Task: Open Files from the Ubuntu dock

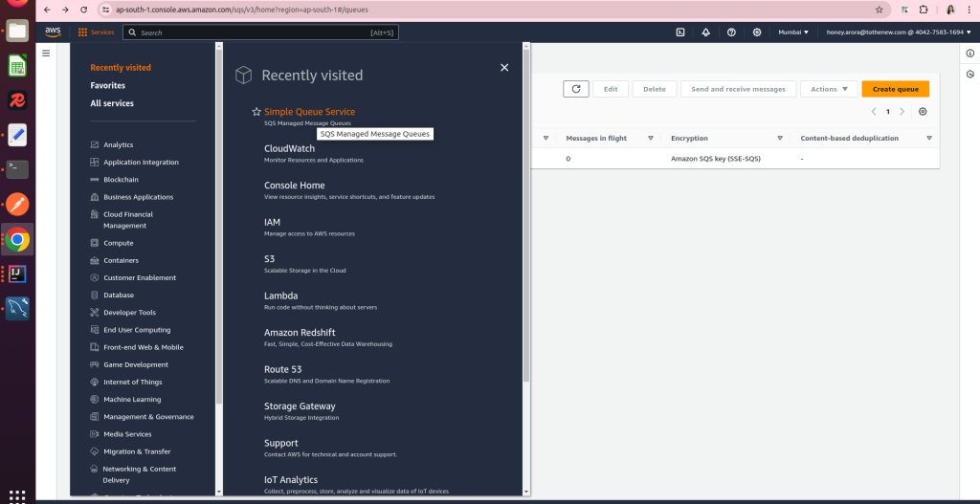Action: pyautogui.click(x=17, y=31)
